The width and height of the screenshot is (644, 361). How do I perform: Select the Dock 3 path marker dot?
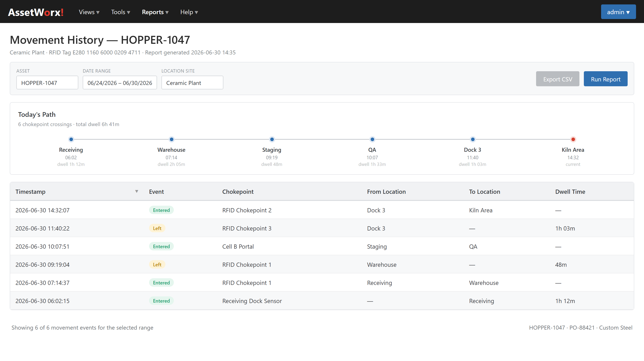(473, 140)
